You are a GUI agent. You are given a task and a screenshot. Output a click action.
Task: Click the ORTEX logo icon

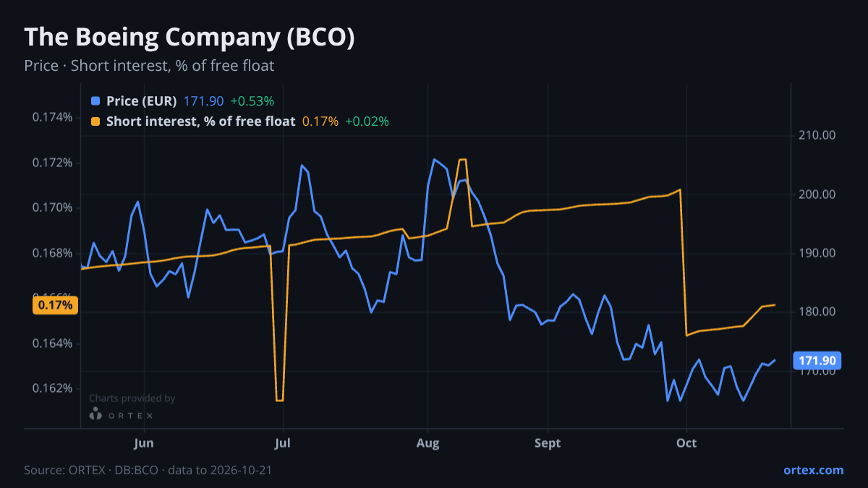point(95,414)
